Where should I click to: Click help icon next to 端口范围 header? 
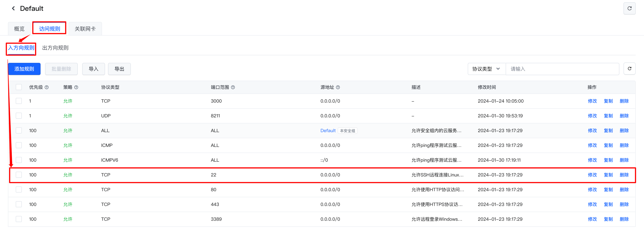233,87
